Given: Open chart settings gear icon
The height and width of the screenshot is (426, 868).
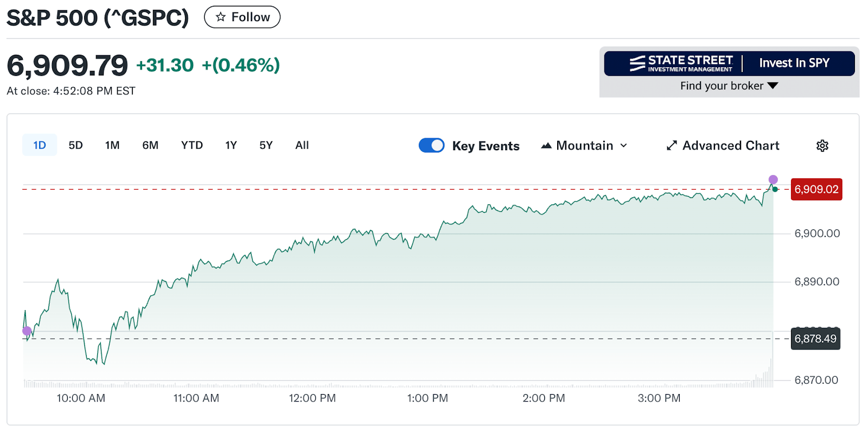Looking at the screenshot, I should [822, 146].
